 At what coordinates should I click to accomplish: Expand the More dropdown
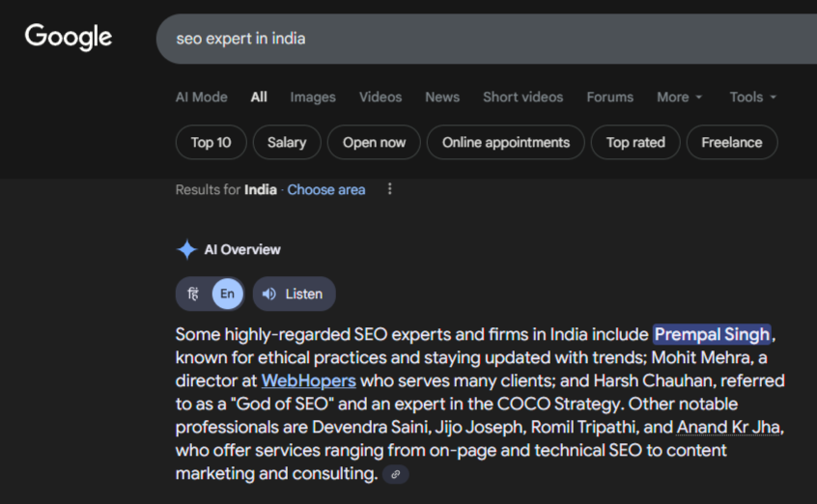(x=680, y=97)
